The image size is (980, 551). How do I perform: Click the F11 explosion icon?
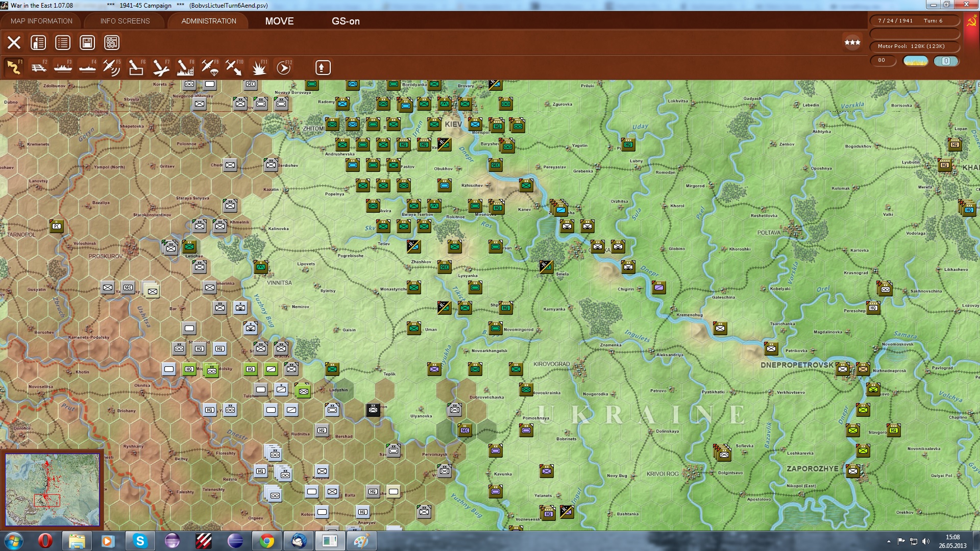coord(259,67)
